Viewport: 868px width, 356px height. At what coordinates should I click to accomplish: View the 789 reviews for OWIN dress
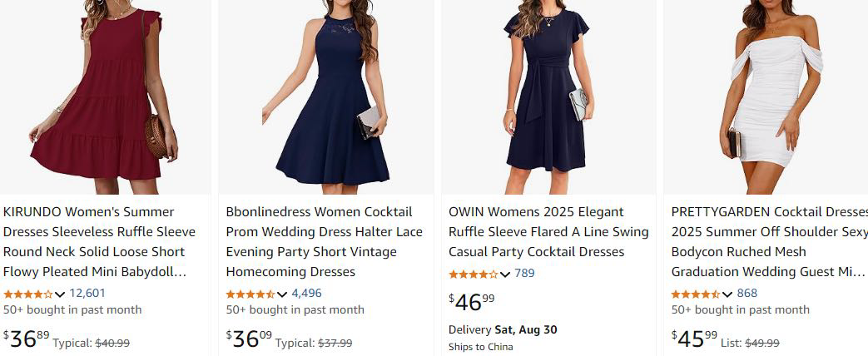pyautogui.click(x=524, y=273)
